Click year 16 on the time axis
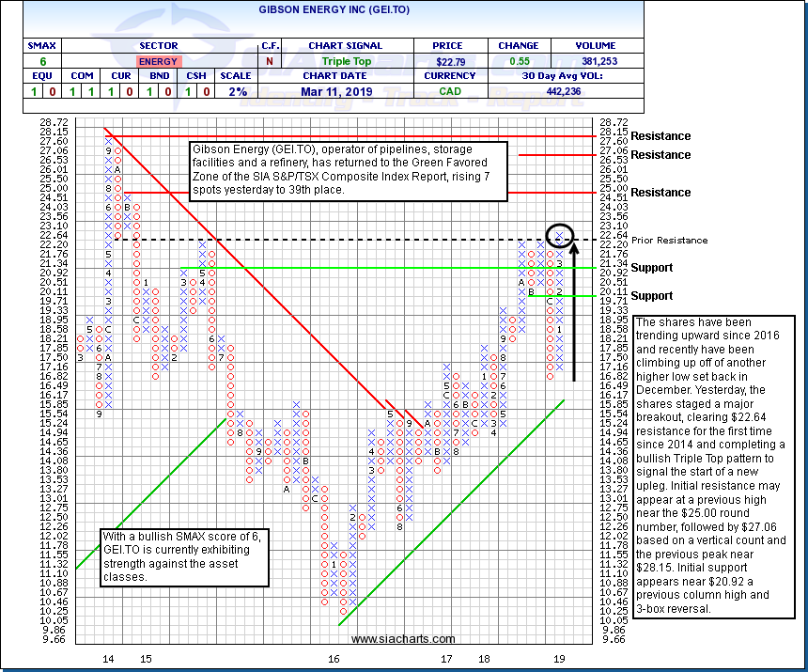Viewport: 808px width, 672px height. (x=334, y=660)
